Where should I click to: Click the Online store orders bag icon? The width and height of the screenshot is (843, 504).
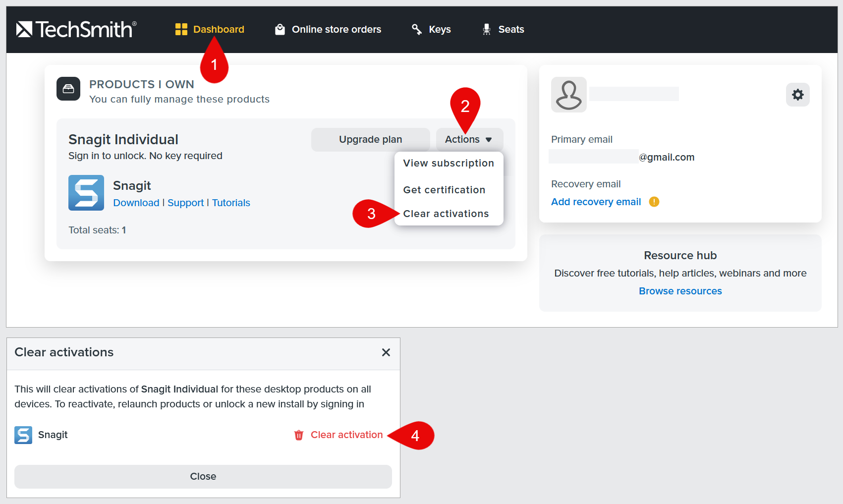(x=280, y=29)
